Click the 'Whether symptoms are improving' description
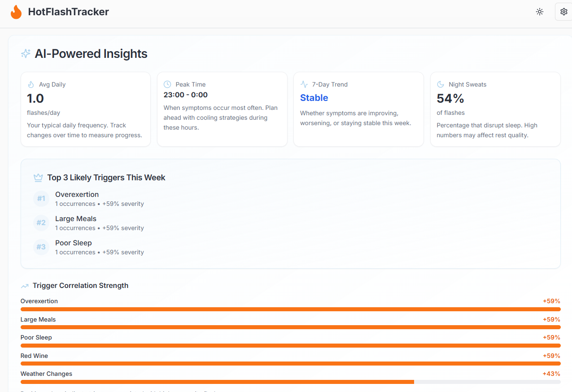This screenshot has height=392, width=572. coord(355,118)
